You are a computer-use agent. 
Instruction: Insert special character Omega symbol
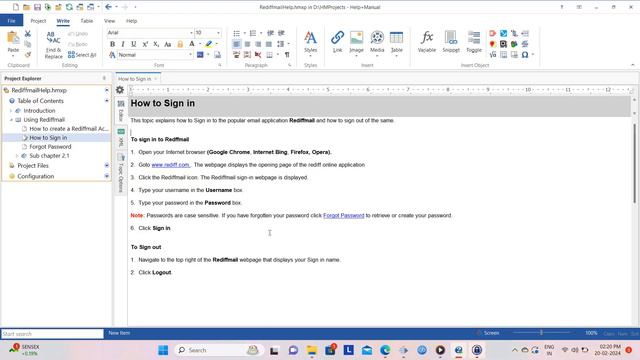[x=525, y=55]
